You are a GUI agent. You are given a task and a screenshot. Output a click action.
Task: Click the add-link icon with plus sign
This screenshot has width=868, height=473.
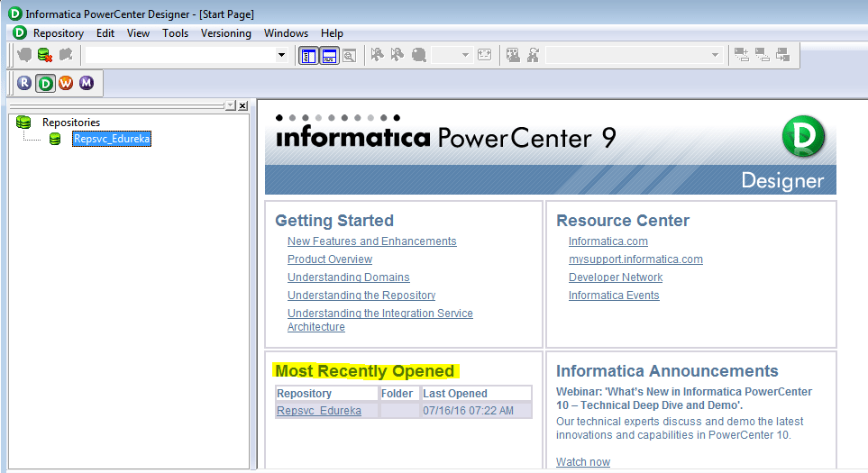tap(742, 55)
